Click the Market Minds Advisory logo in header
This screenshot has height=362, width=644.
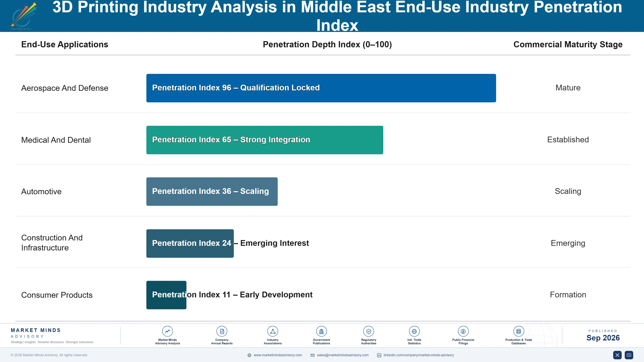pyautogui.click(x=23, y=16)
